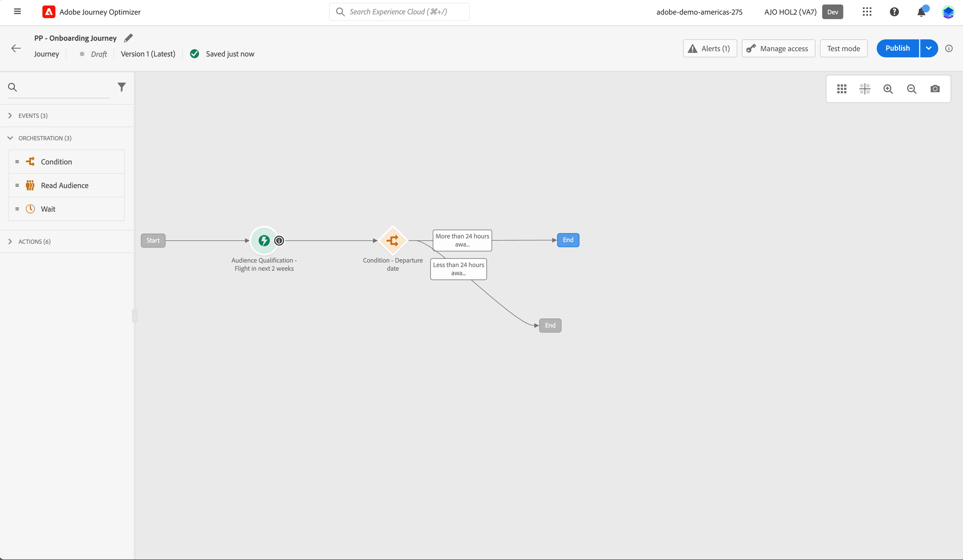Click the Search Experience Cloud field
This screenshot has width=963, height=560.
pos(399,12)
